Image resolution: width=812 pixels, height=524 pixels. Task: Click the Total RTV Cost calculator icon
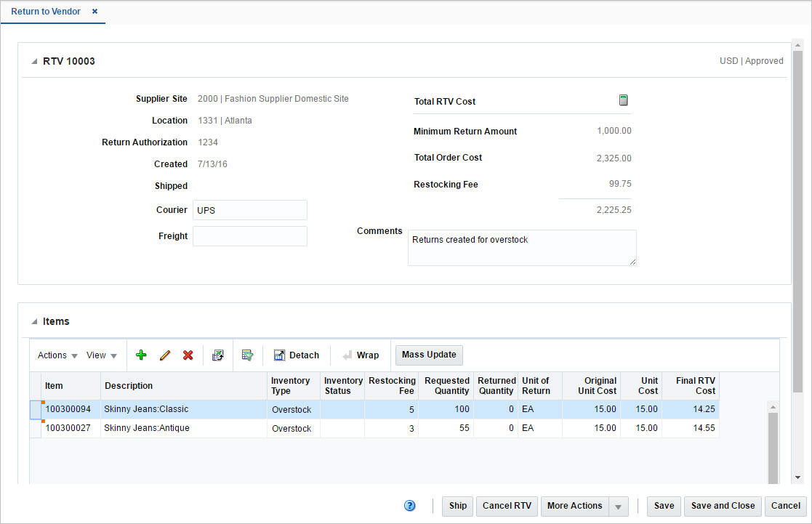[624, 100]
